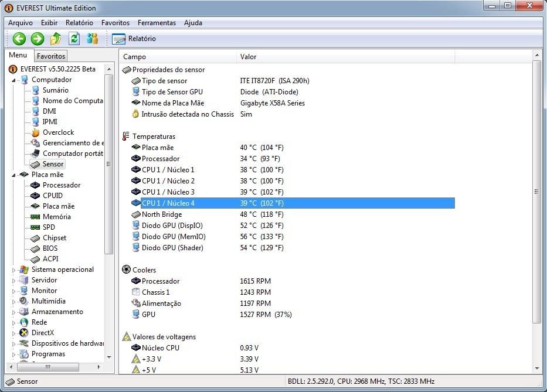The image size is (547, 392).
Task: Collapse the Placa mãe tree node
Action: (x=13, y=175)
